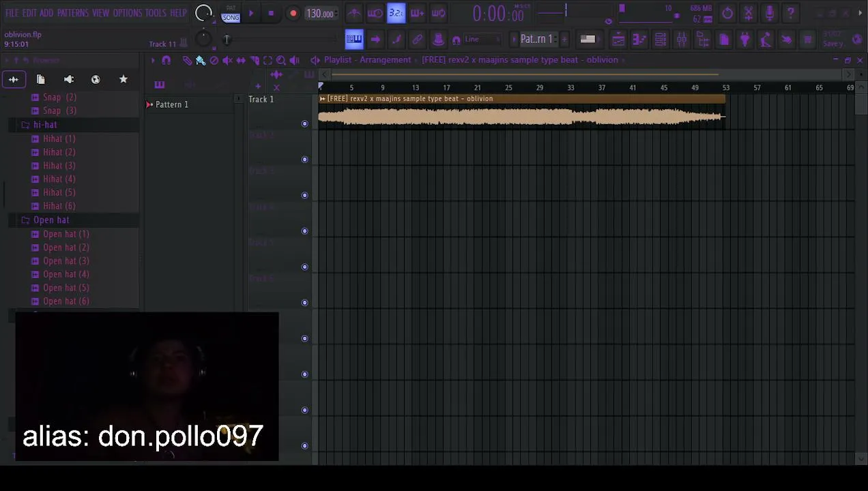Toggle loop recording icon

coord(439,13)
